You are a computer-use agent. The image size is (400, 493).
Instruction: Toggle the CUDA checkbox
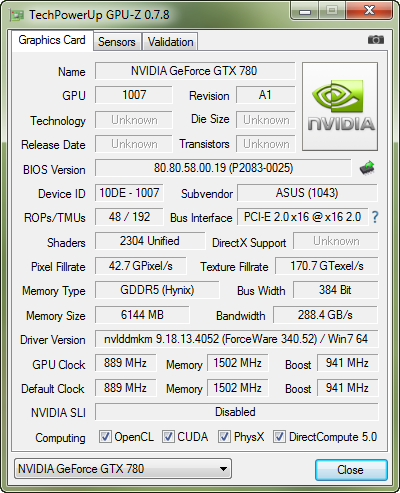168,436
